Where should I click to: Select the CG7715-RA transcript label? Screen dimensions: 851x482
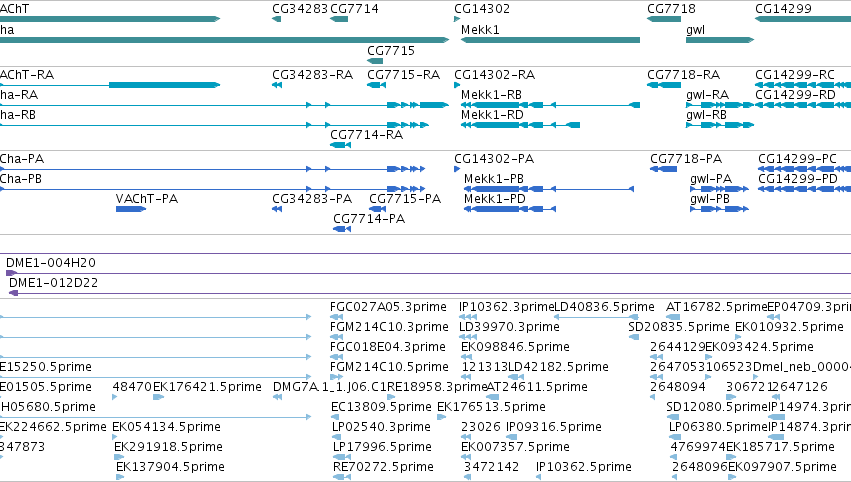pyautogui.click(x=403, y=74)
